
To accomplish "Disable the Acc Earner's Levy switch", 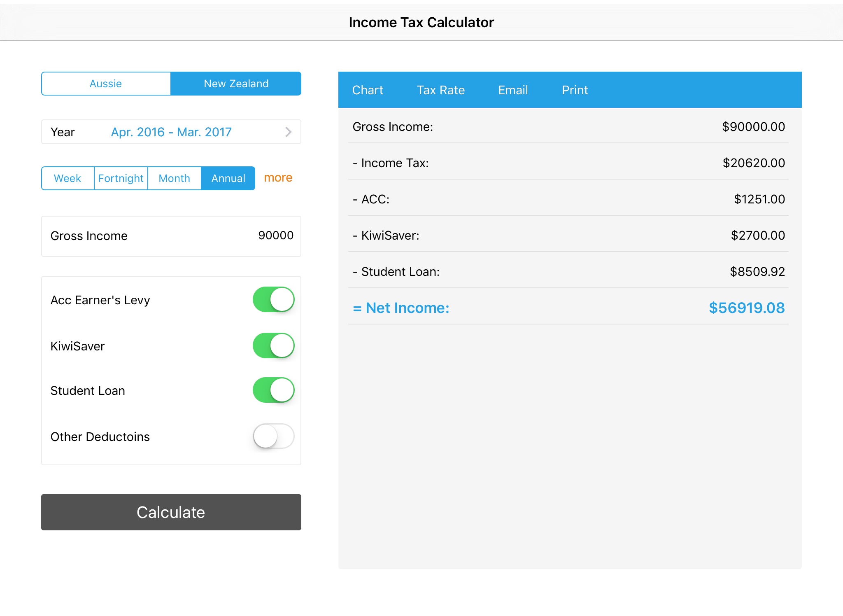I will tap(273, 299).
